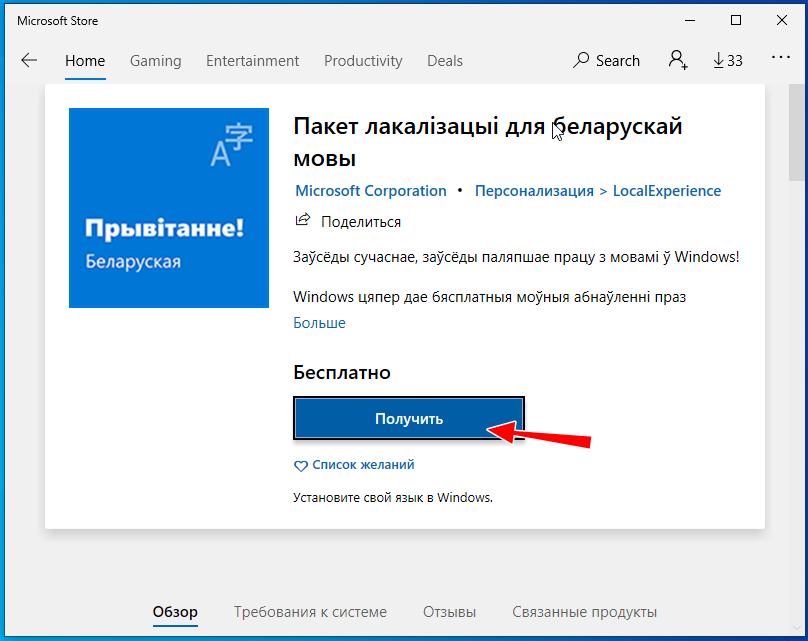Click the Belarusian language pack tile image
The image size is (808, 641).
click(x=169, y=208)
